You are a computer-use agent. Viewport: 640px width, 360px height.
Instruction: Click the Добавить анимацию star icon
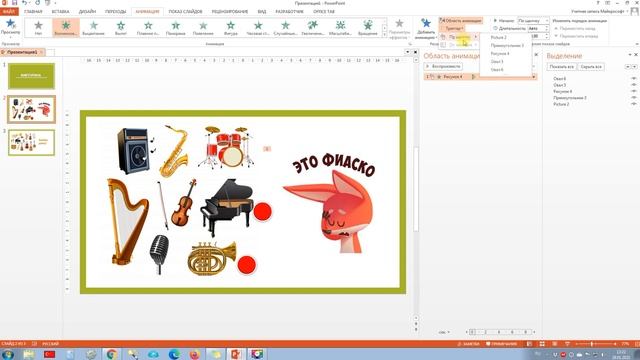426,24
